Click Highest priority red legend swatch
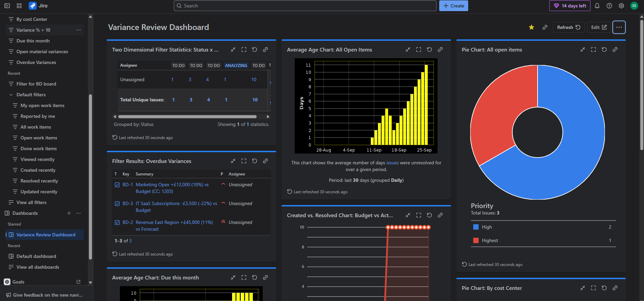The height and width of the screenshot is (301, 644). [x=476, y=240]
